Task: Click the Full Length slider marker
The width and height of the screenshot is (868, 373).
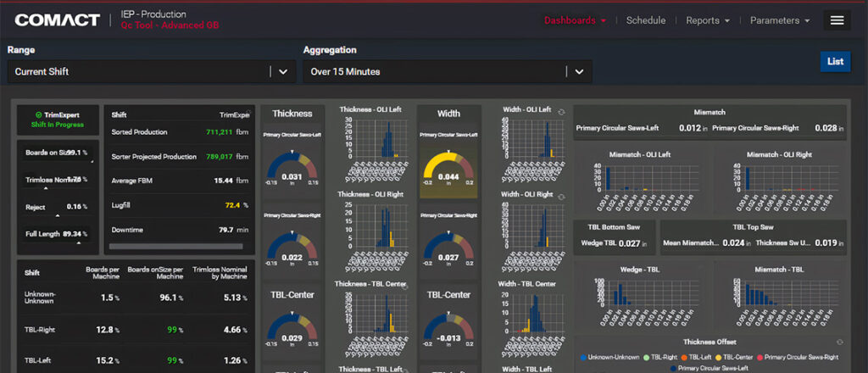Action: [78, 243]
